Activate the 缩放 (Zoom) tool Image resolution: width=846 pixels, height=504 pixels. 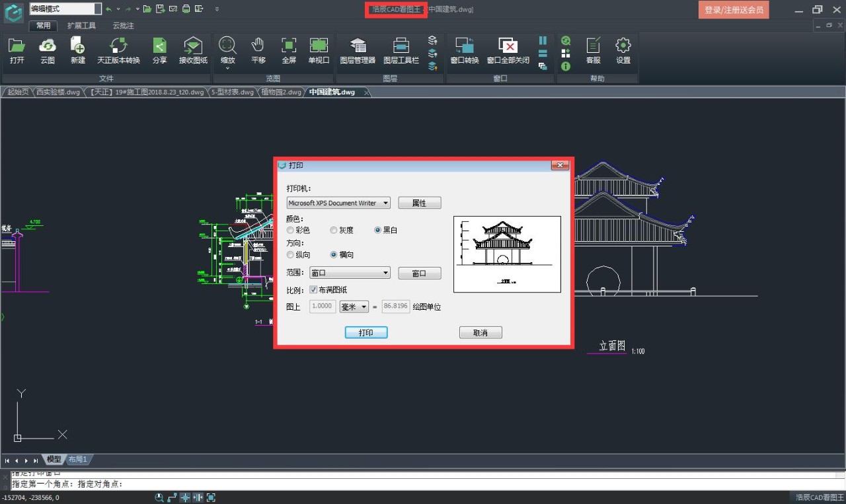[227, 52]
